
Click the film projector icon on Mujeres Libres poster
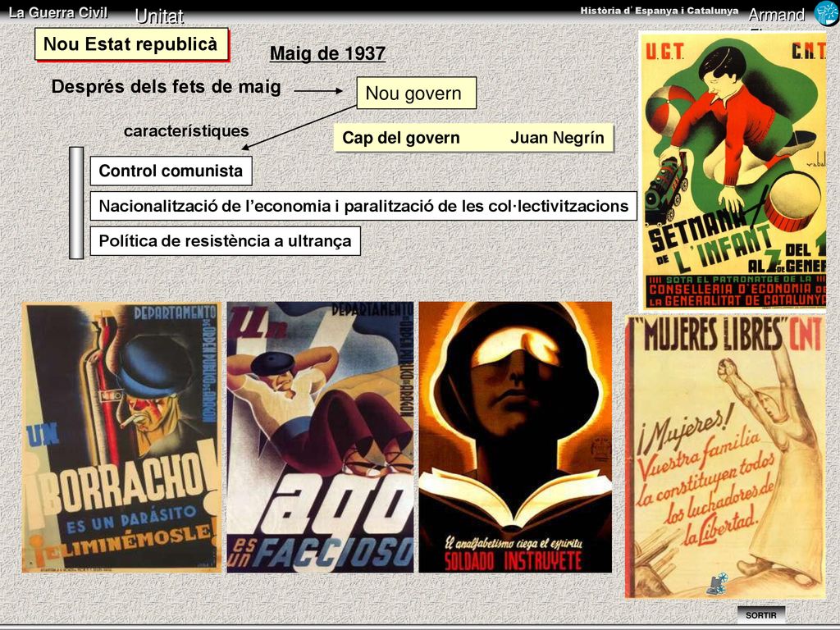717,584
